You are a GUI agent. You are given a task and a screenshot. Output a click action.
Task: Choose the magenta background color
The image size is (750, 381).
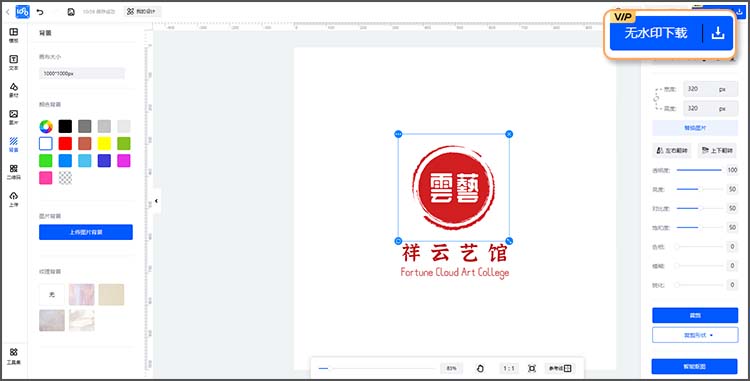(124, 161)
